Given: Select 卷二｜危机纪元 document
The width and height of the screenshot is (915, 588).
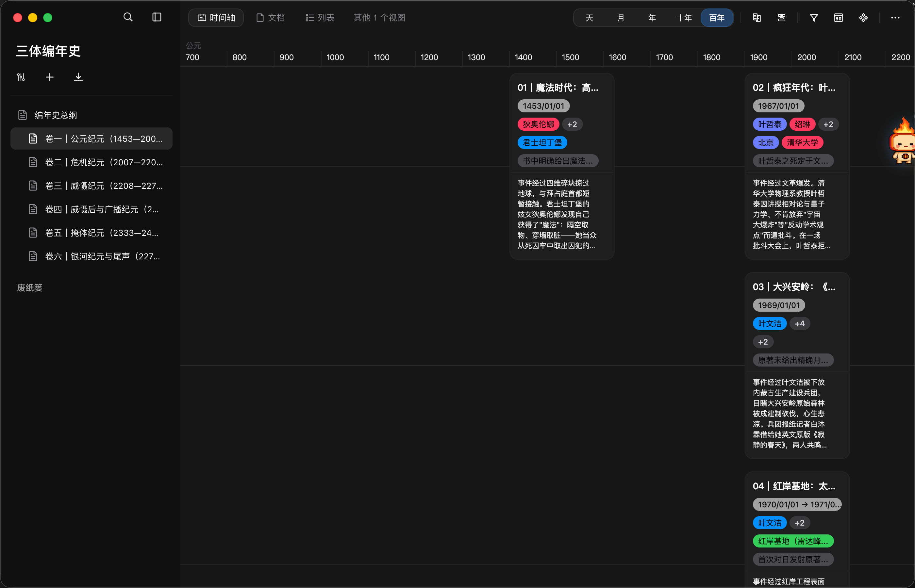Looking at the screenshot, I should pyautogui.click(x=91, y=162).
